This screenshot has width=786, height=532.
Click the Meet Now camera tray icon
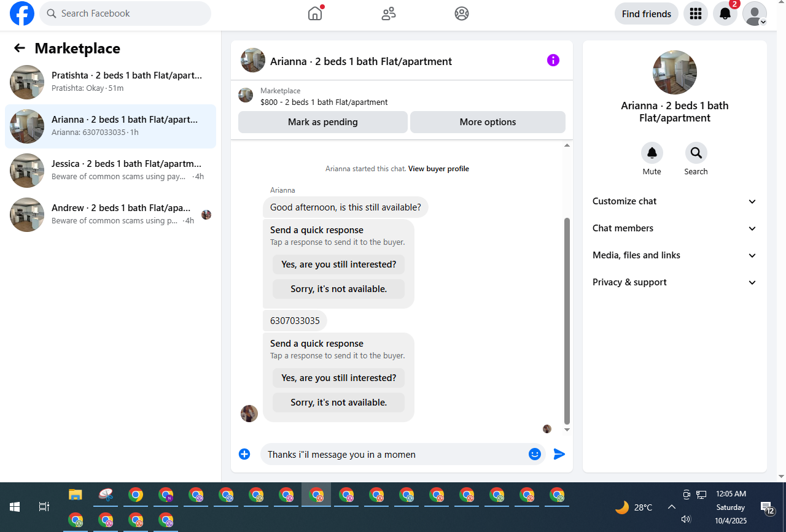click(x=687, y=495)
